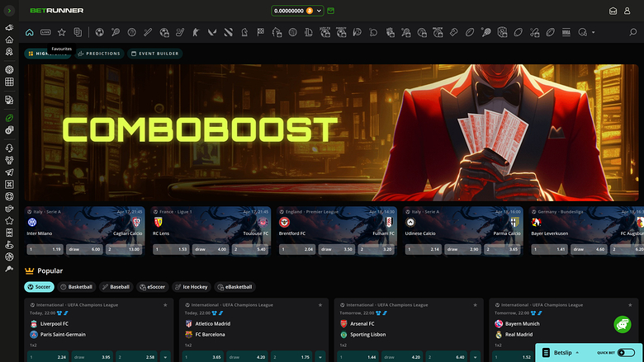Open the Telegram paper plane icon in sidebar
Screen dimensions: 644x362
point(9,172)
